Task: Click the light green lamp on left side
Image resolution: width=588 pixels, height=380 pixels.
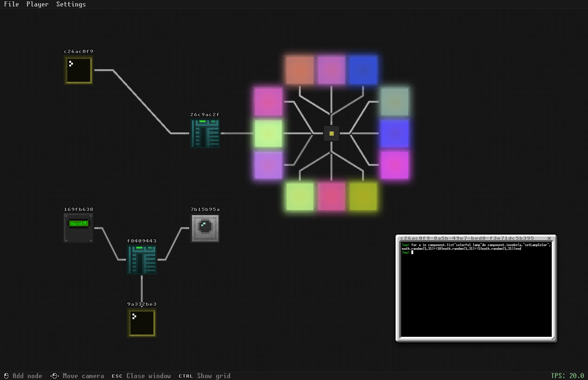Action: tap(268, 133)
